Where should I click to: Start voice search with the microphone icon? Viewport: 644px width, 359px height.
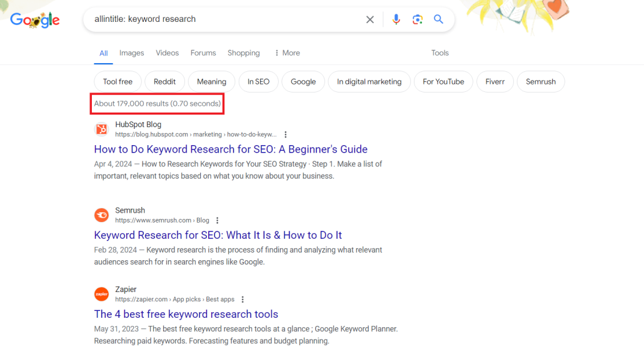[396, 19]
